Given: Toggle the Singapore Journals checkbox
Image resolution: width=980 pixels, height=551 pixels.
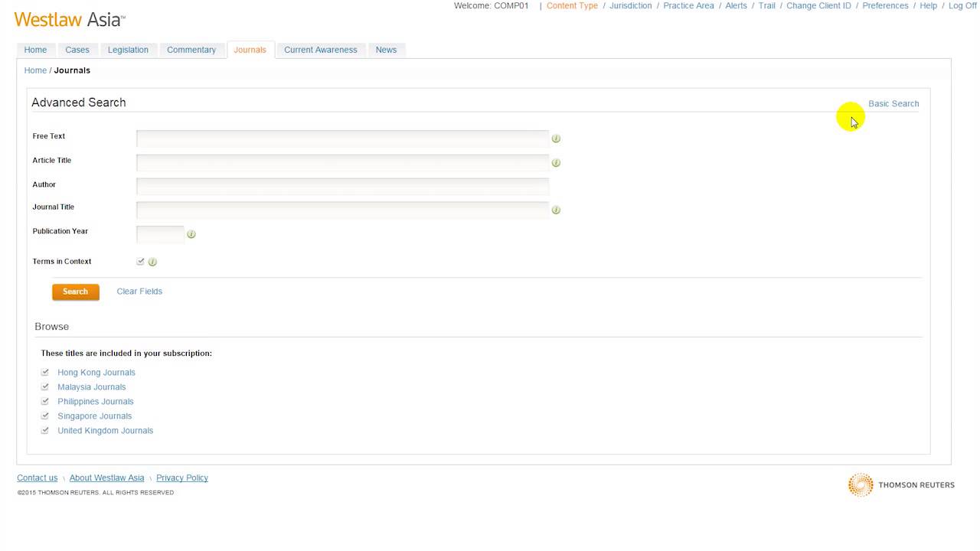Looking at the screenshot, I should click(45, 416).
